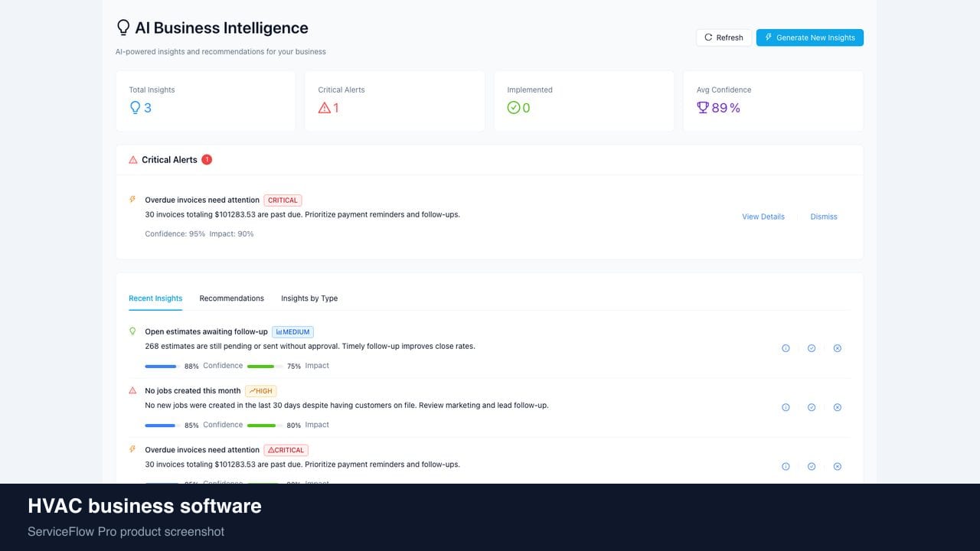Click the Critical Alerts stat value 1
Viewport: 980px width, 551px height.
336,108
